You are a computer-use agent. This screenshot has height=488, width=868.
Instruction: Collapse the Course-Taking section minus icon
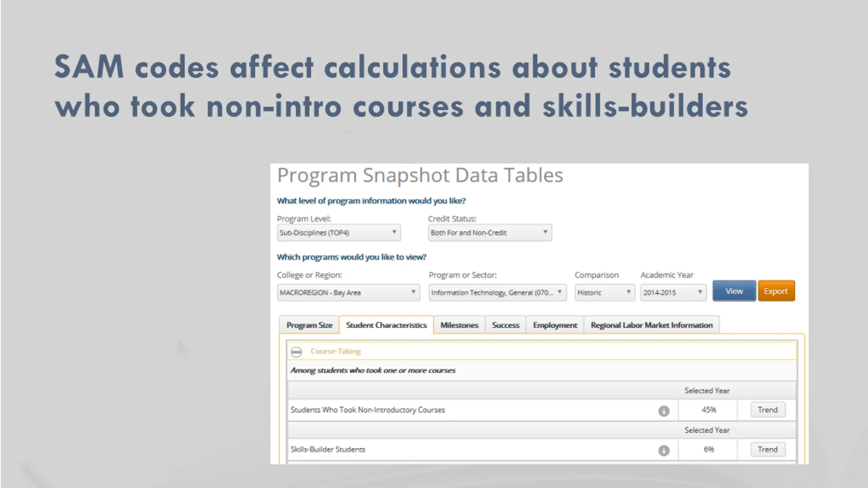296,352
